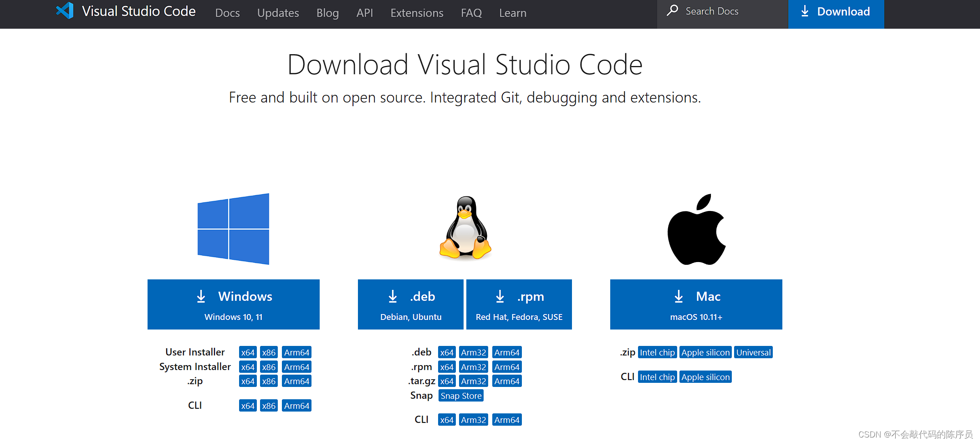Download the .deb Debian, Ubuntu package
Viewport: 980px width, 443px height.
tap(411, 304)
